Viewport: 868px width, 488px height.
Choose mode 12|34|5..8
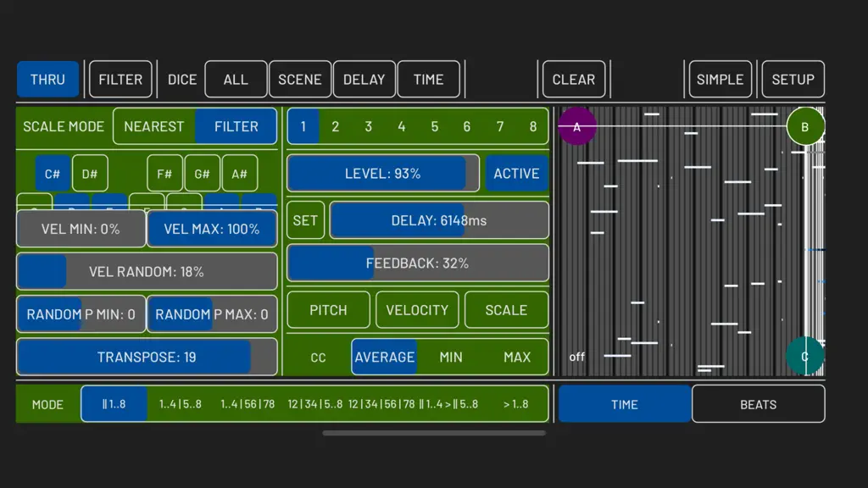point(315,404)
